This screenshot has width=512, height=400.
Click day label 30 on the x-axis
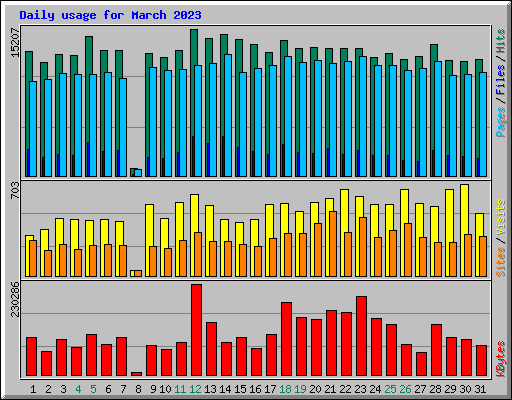[x=466, y=389]
